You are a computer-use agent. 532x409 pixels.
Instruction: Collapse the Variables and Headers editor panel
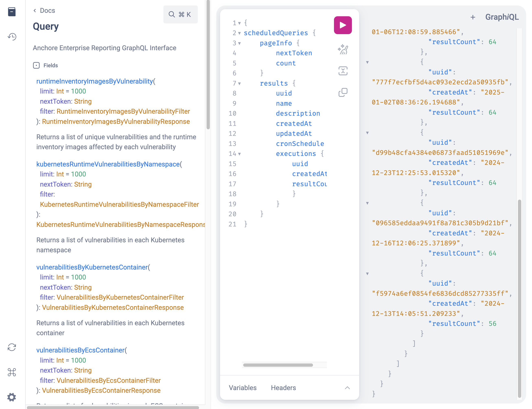348,388
